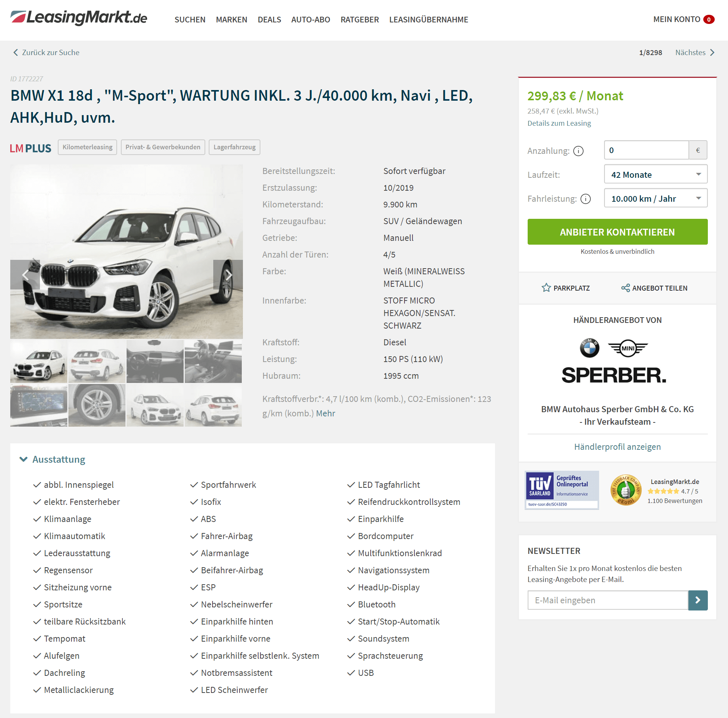This screenshot has width=728, height=718.
Task: Click the BMW brand logo
Action: [x=590, y=348]
